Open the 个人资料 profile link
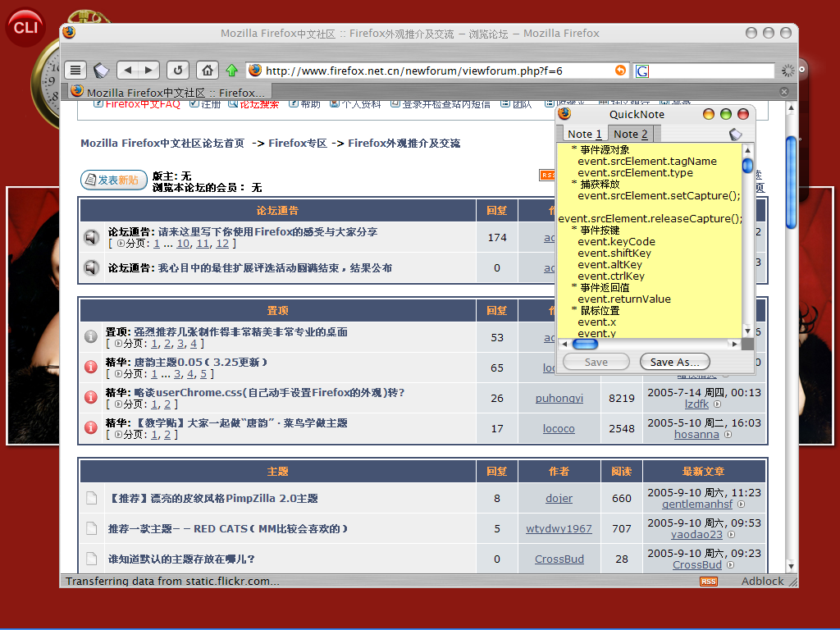 point(361,104)
